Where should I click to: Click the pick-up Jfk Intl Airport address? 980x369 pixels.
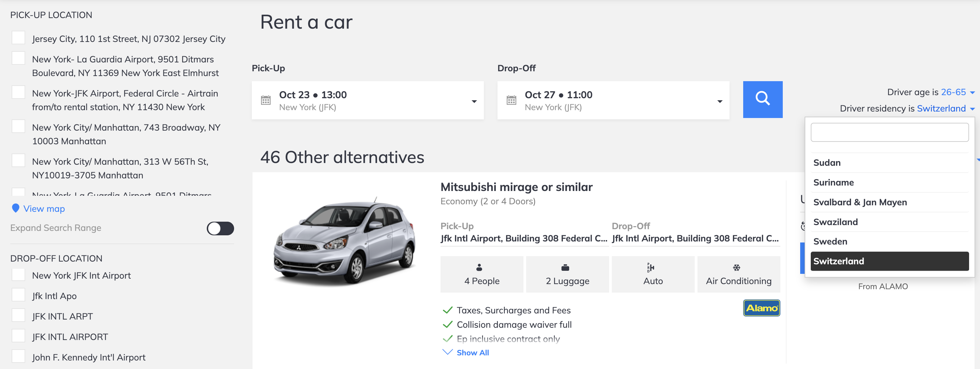click(524, 238)
